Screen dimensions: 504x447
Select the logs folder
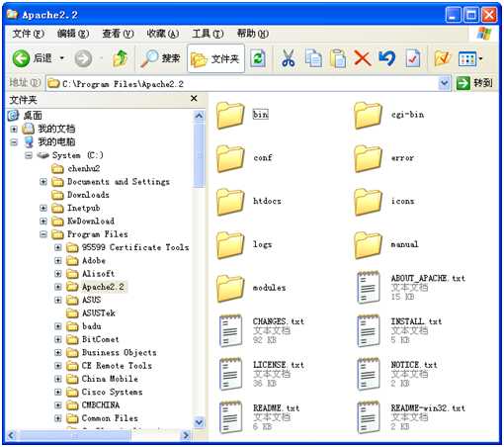[x=244, y=244]
